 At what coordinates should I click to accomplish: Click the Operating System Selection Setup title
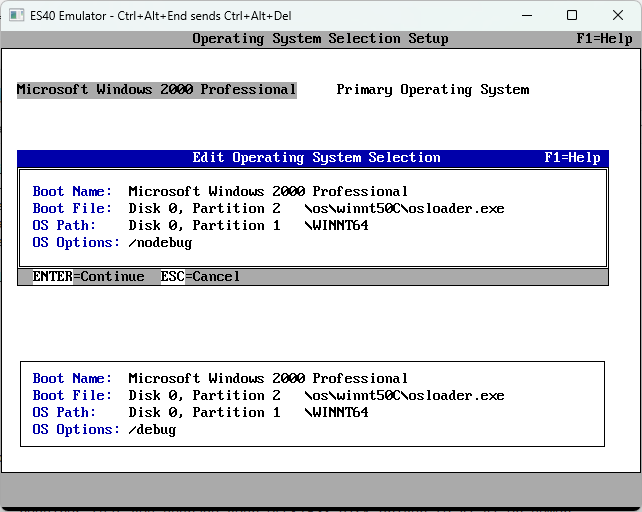pyautogui.click(x=320, y=39)
